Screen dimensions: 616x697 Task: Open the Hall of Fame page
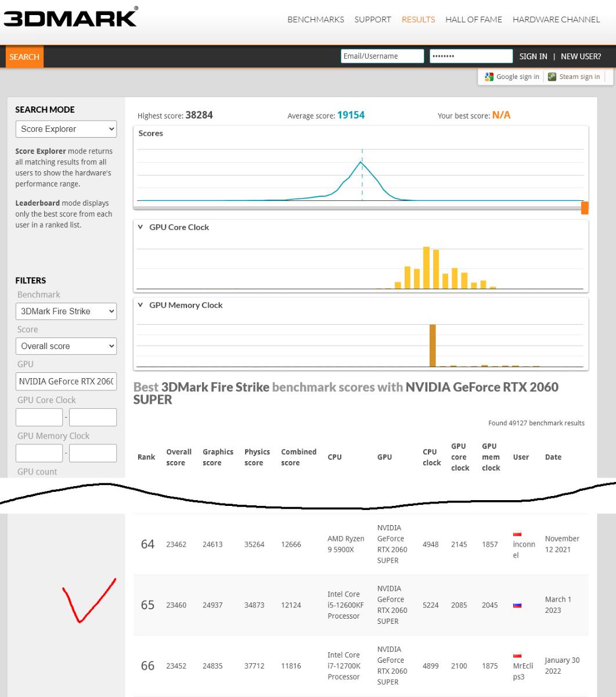pos(474,19)
